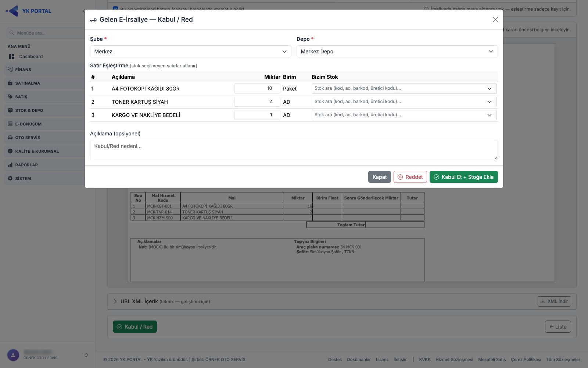This screenshot has height=368, width=588.
Task: Open stock search for A4 FOTOKOPİ KAĞIDI row
Action: pos(404,89)
